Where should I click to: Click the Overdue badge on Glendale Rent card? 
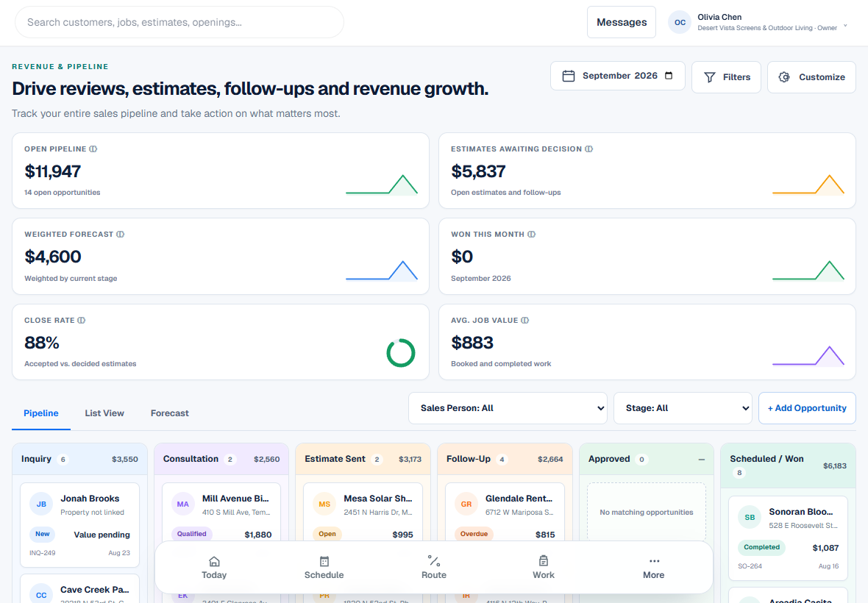tap(474, 535)
